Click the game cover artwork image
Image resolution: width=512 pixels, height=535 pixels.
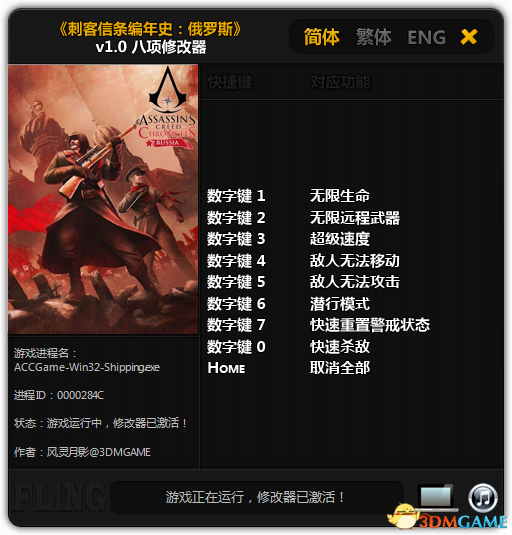point(103,199)
